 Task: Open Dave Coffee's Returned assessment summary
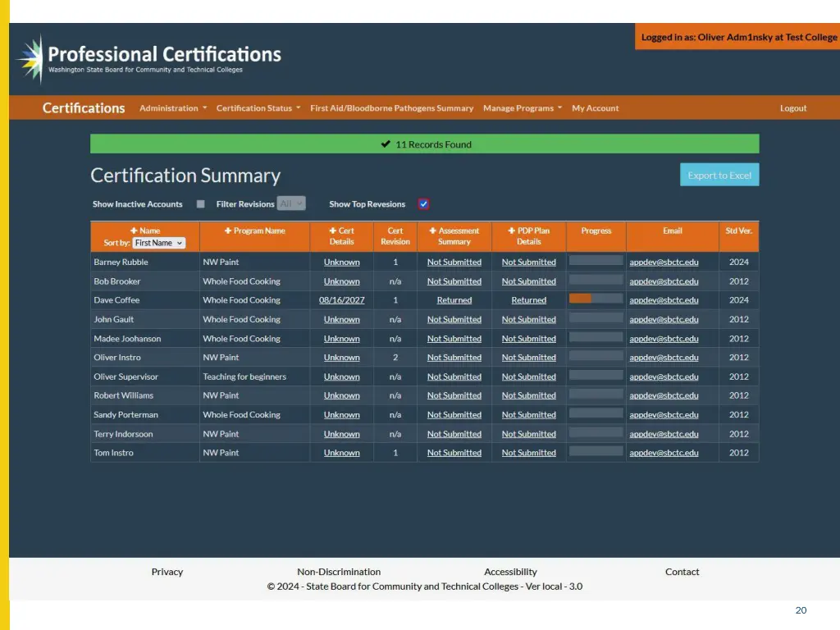pyautogui.click(x=454, y=300)
